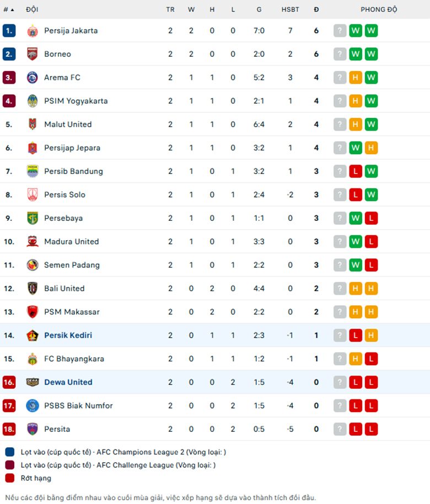Select the Persib Bandung crest icon
Image resolution: width=430 pixels, height=504 pixels.
(x=32, y=171)
